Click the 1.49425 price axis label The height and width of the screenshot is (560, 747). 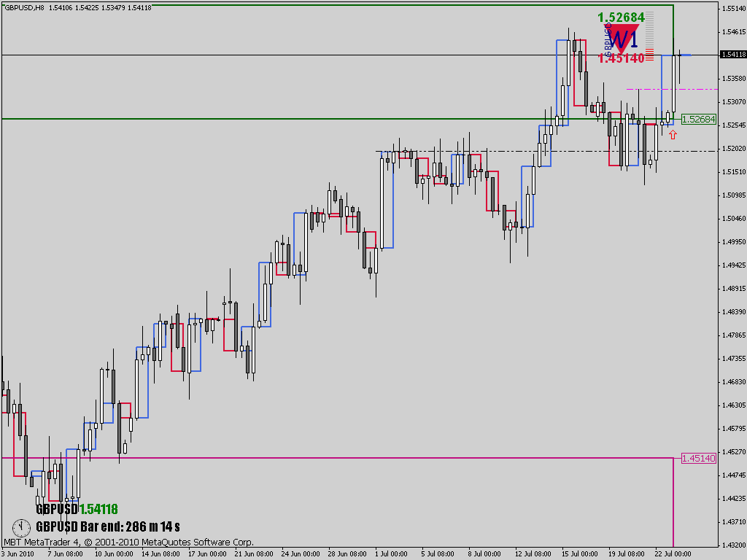[x=733, y=265]
